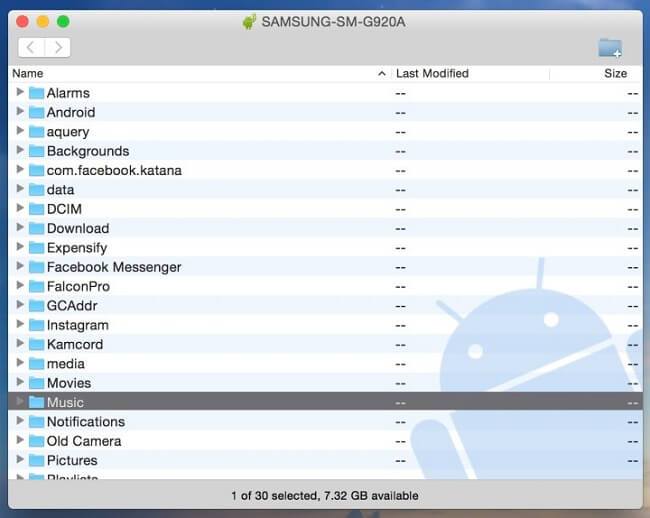Click the DCIM folder name

pos(64,209)
